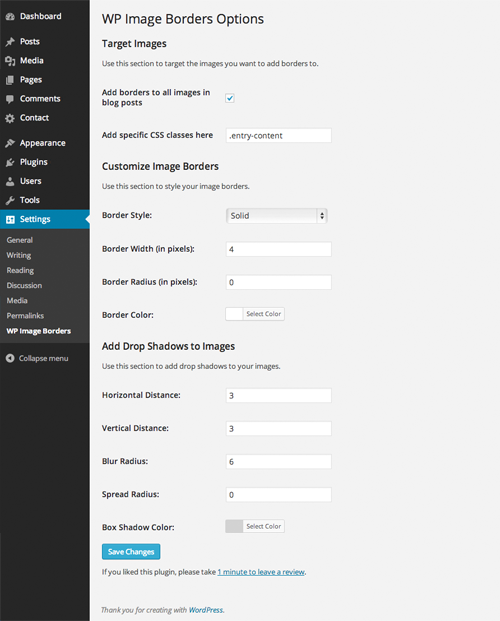The width and height of the screenshot is (500, 621).
Task: Click the white Border Color swatch
Action: [234, 314]
